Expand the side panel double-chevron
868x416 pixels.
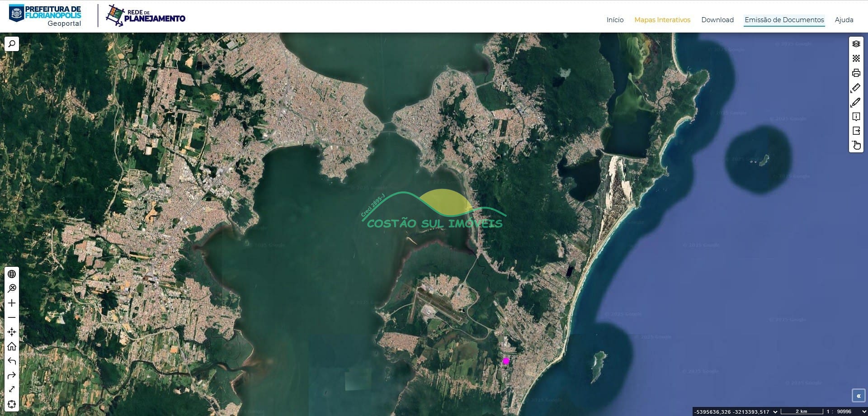click(859, 396)
